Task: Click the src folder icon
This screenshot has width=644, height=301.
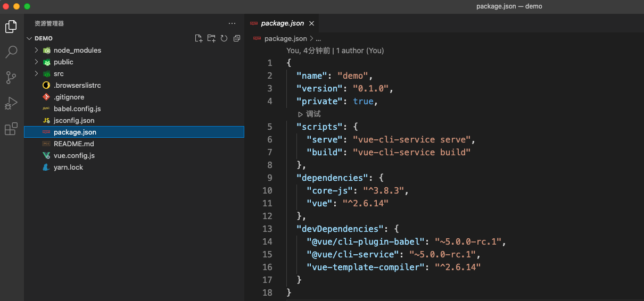Action: point(46,73)
